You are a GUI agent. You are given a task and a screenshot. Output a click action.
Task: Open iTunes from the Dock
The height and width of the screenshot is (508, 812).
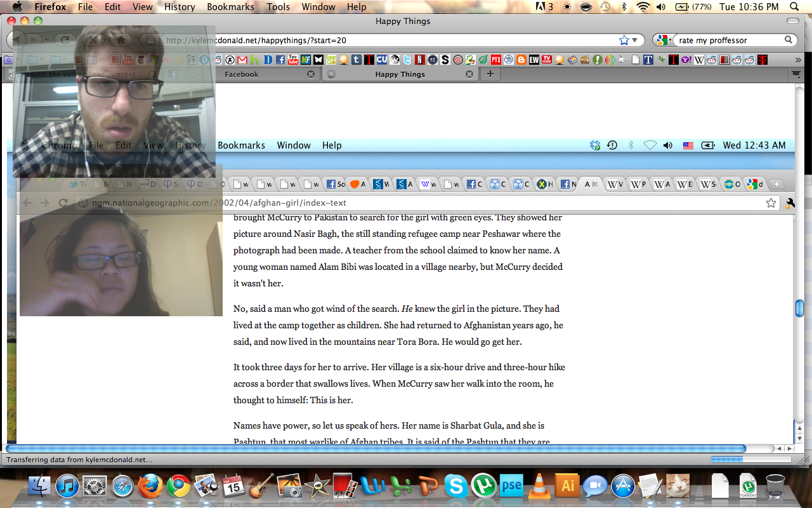67,486
